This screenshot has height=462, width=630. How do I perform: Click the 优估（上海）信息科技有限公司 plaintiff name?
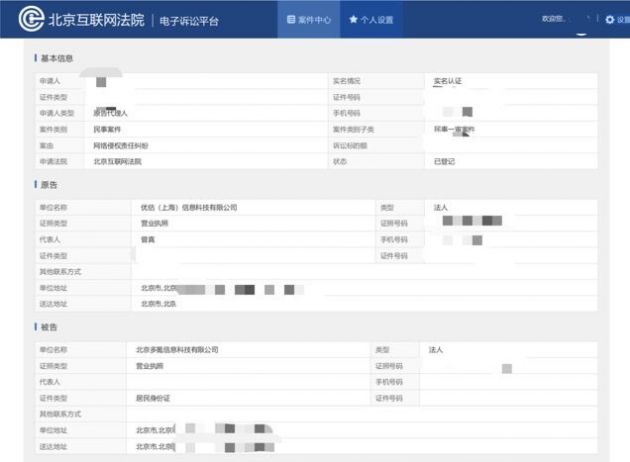188,207
